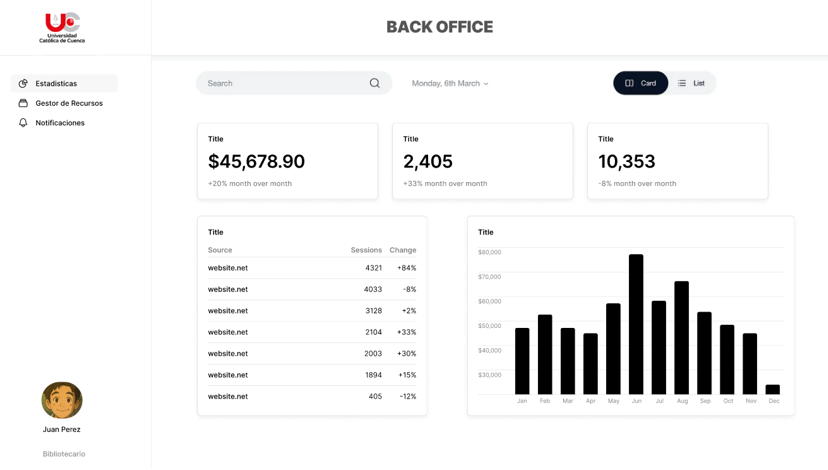This screenshot has height=470, width=828.
Task: Click the Estadísticas pie chart icon
Action: [x=23, y=83]
